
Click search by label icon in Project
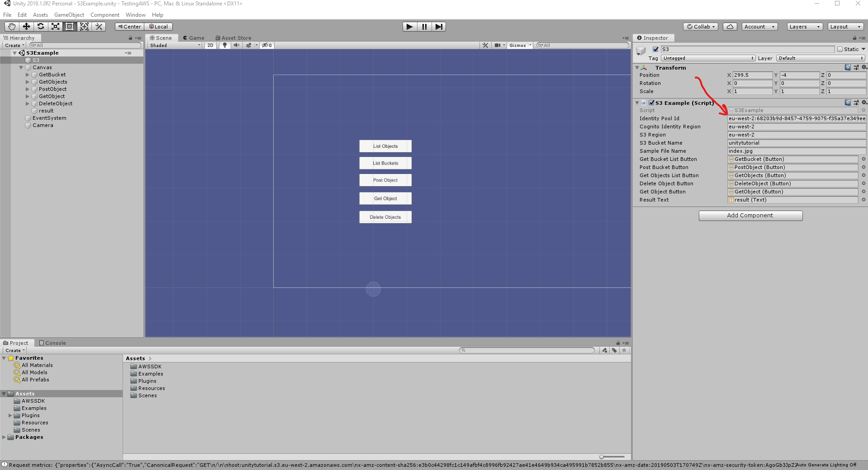click(x=614, y=350)
